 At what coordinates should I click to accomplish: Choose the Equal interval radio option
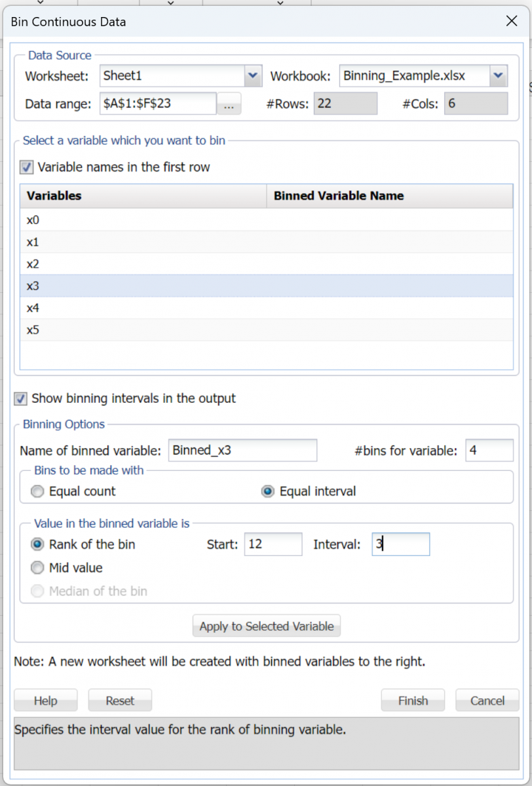(x=267, y=491)
